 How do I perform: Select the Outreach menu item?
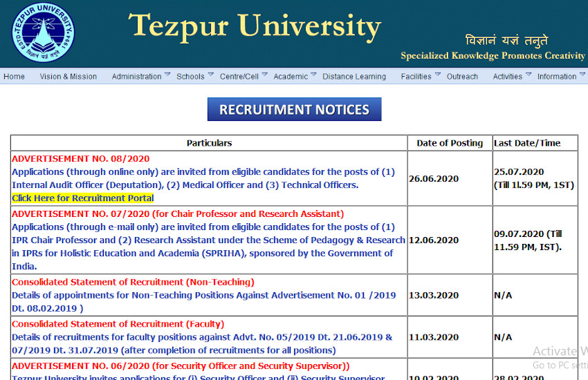click(x=462, y=77)
